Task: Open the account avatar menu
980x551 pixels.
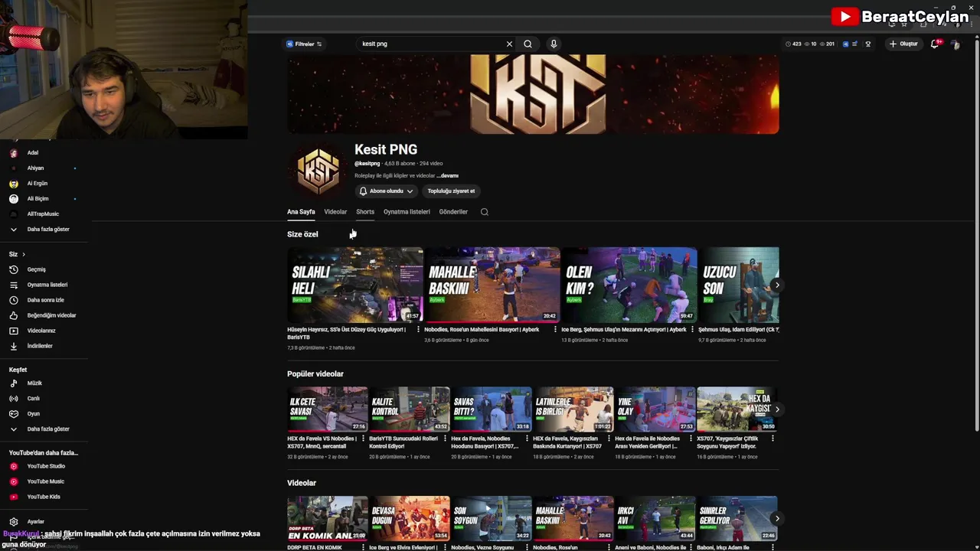Action: (955, 44)
